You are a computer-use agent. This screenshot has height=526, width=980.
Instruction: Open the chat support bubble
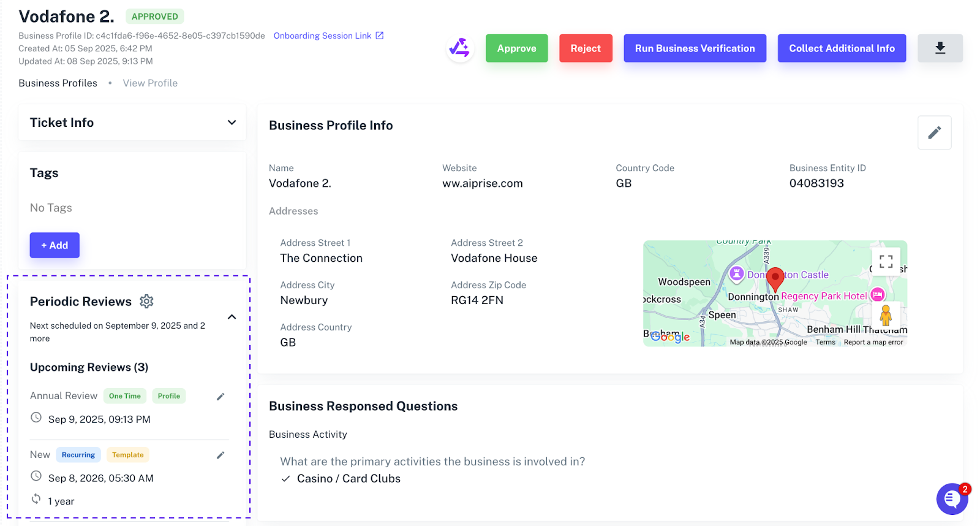952,499
